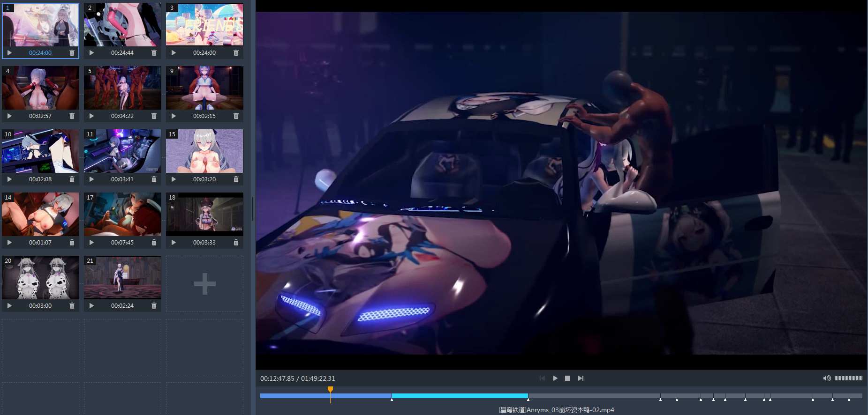Select the clip 21 thumbnail

tap(122, 277)
